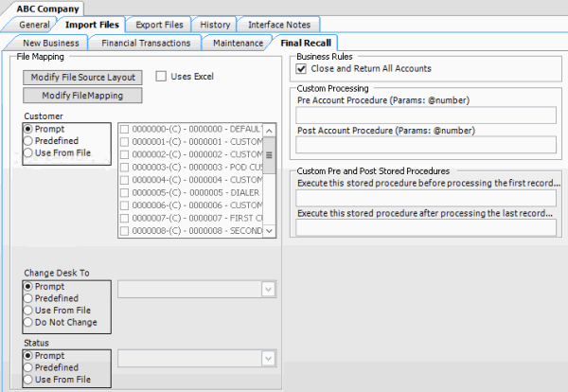Click Modify File Source Layout button
This screenshot has width=568, height=392.
pos(83,78)
